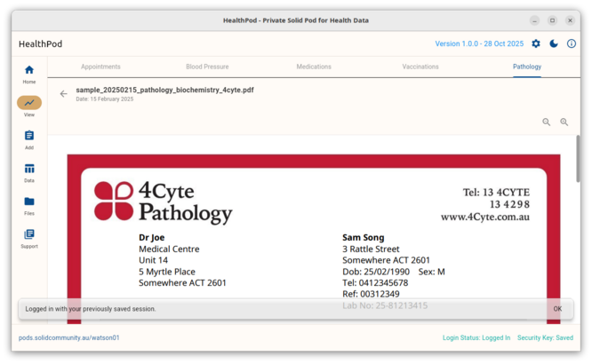Image resolution: width=592 pixels, height=364 pixels.
Task: Click 'Dob: 25/02/1990' in report
Action: (x=376, y=272)
